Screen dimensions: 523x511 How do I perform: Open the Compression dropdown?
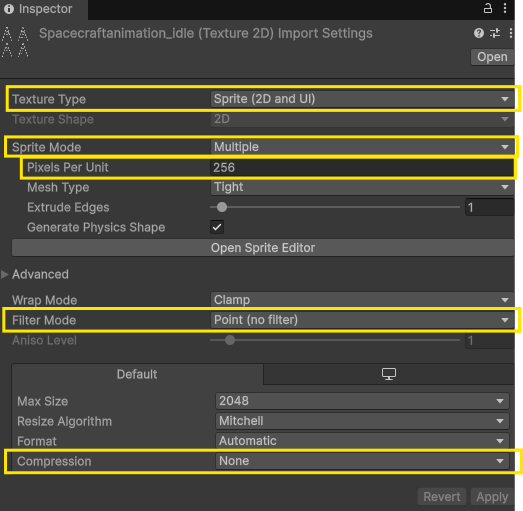(362, 461)
